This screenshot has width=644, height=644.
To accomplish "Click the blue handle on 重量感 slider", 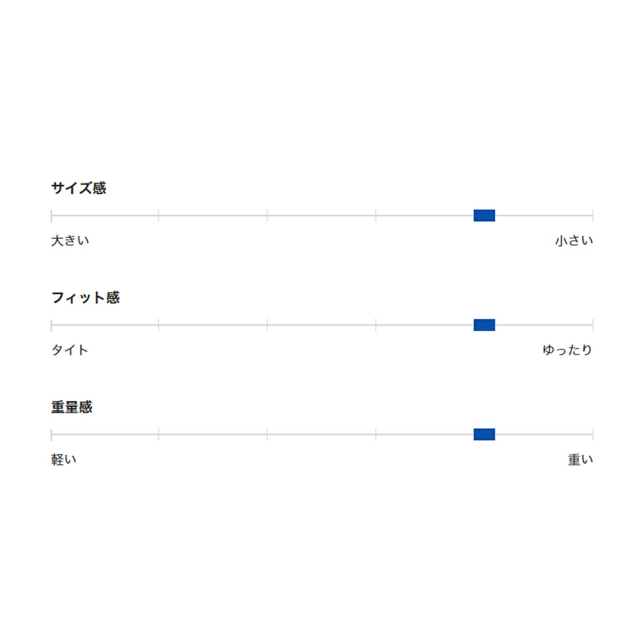I will [484, 435].
